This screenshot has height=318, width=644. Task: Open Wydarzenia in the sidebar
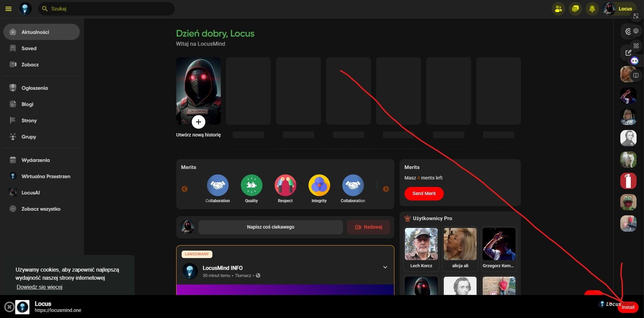(x=42, y=160)
